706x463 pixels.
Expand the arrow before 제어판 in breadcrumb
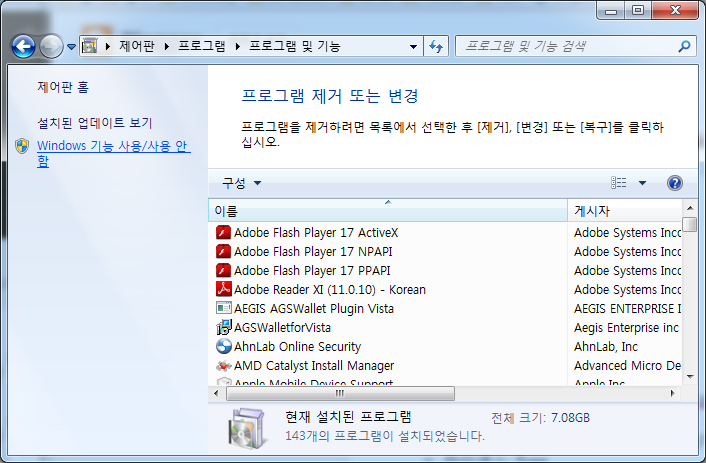tap(107, 46)
